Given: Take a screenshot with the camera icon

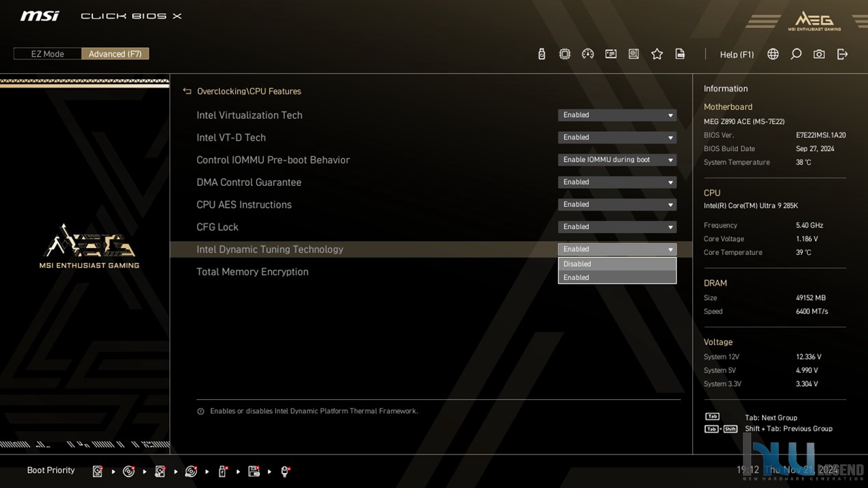Looking at the screenshot, I should click(x=819, y=54).
